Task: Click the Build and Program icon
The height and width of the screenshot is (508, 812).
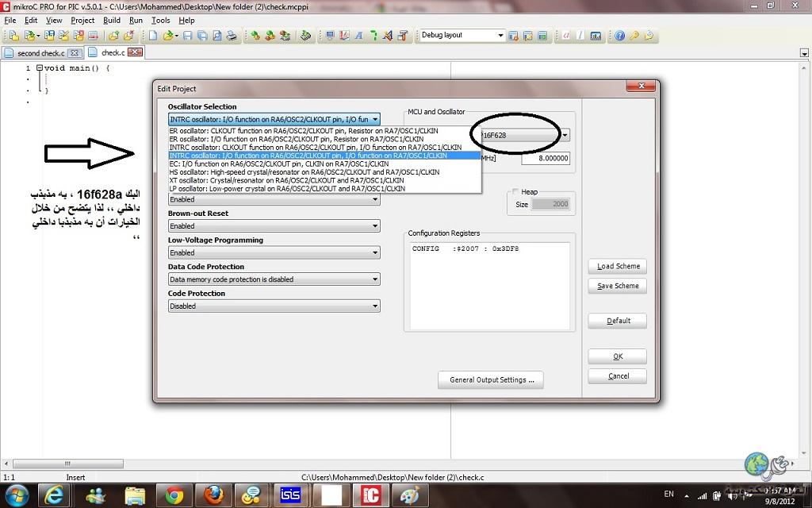Action: tap(285, 35)
